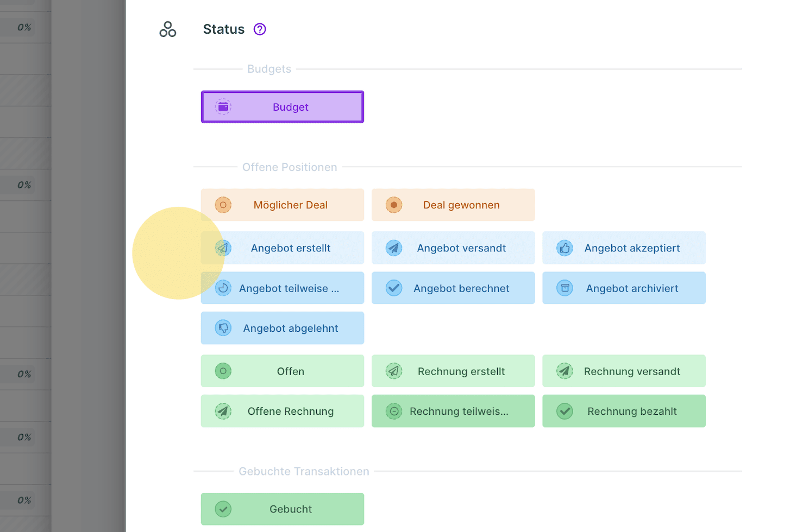Click the paper plane icon on Rechnung erstellt

(x=394, y=371)
